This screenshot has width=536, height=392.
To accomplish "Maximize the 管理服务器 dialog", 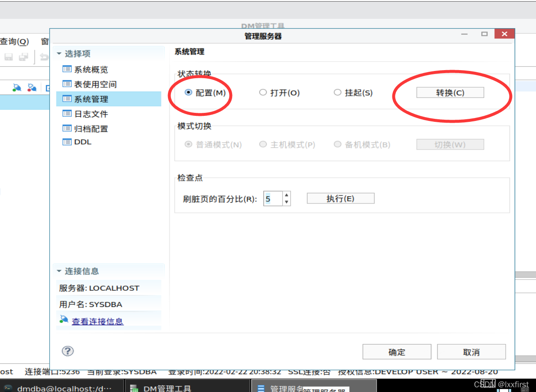I will [x=484, y=34].
